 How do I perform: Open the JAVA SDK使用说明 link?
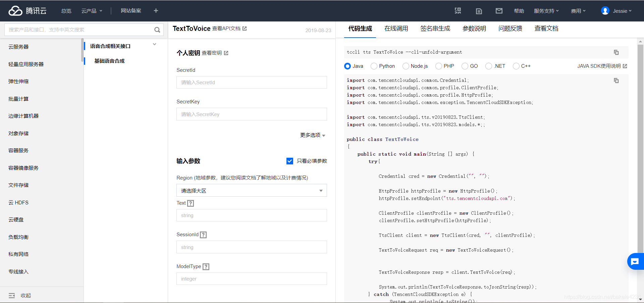(599, 66)
